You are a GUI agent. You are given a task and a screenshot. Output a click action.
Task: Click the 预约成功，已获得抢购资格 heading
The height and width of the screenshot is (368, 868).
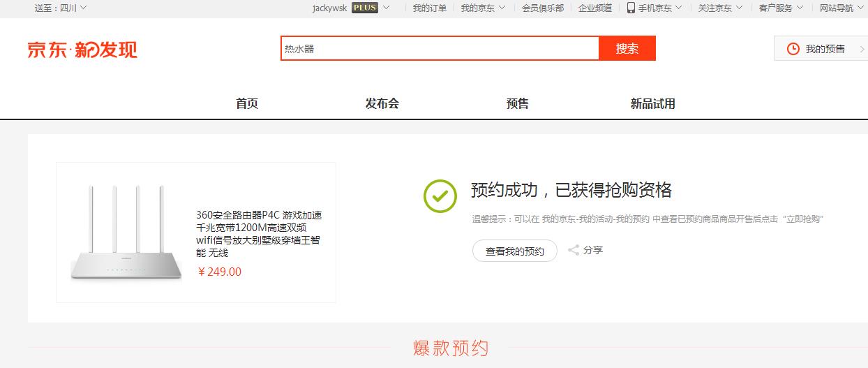pos(571,189)
